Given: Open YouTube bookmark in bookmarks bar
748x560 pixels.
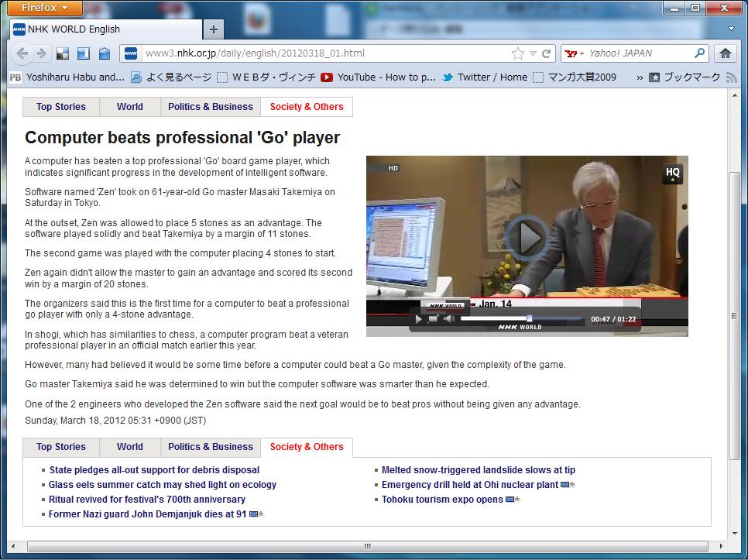Looking at the screenshot, I should coord(378,77).
